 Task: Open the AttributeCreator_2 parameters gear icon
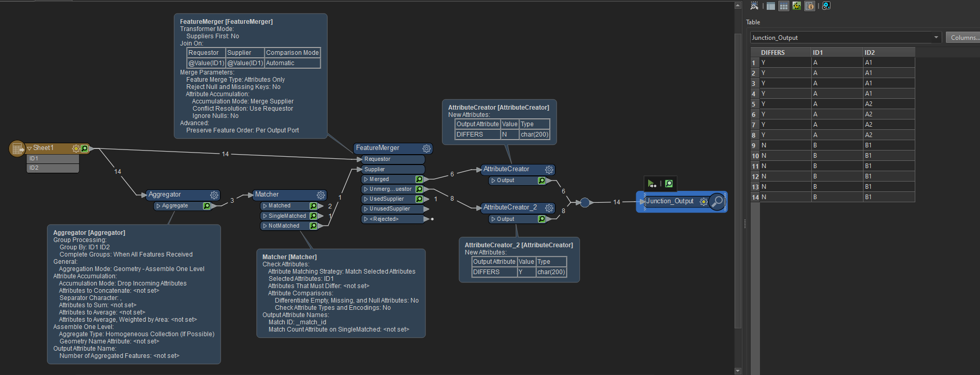pos(549,208)
